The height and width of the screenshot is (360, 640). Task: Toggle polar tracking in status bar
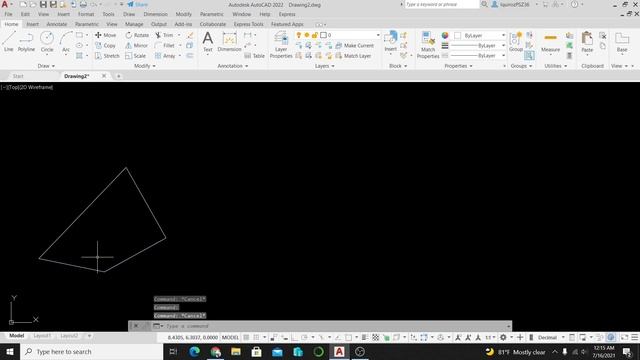click(304, 337)
